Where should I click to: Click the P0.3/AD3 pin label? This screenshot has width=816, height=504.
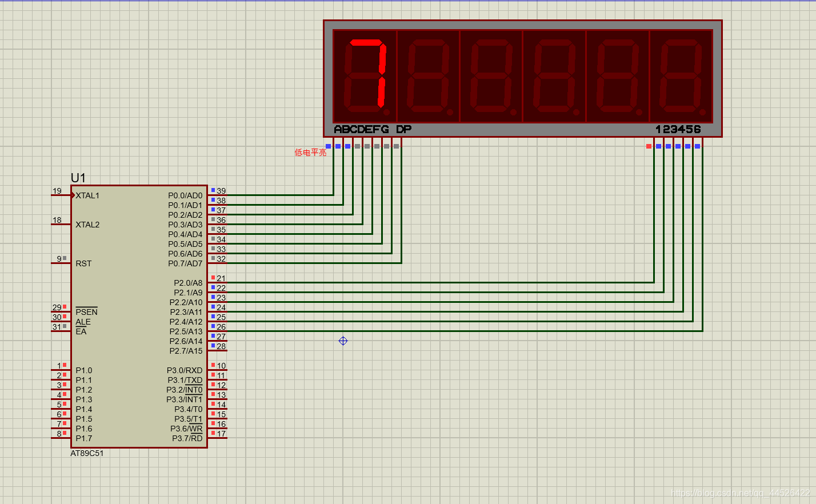pos(185,225)
